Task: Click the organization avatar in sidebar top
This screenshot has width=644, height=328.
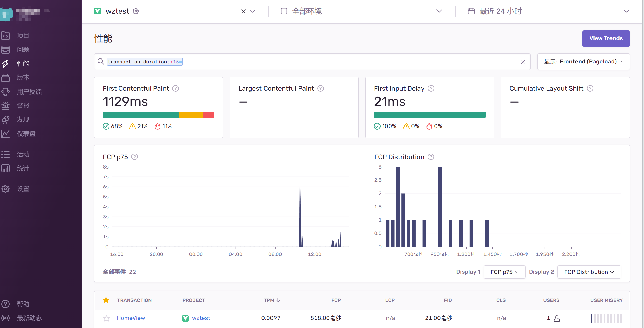Action: [x=6, y=14]
